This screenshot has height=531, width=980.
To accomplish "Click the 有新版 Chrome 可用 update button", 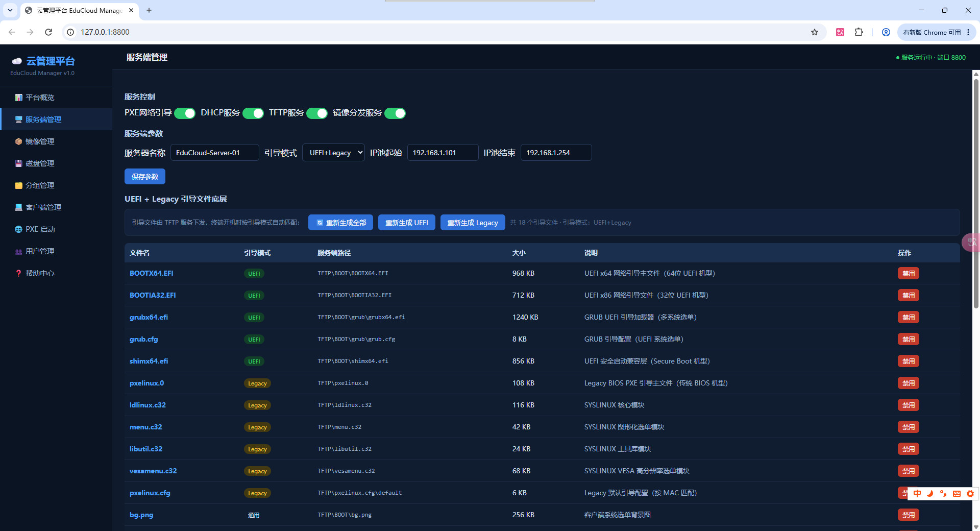I will tap(937, 32).
